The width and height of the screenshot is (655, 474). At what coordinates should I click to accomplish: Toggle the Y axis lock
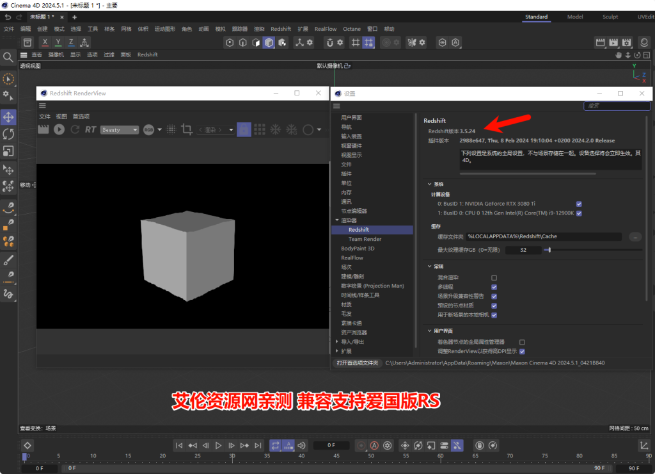(58, 42)
